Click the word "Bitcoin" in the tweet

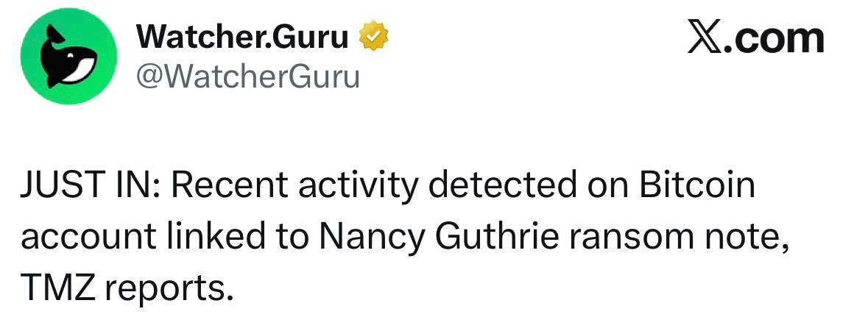[697, 186]
